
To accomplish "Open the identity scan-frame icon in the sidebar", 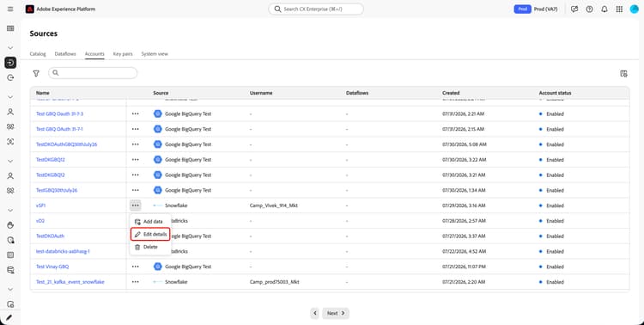I will point(10,142).
